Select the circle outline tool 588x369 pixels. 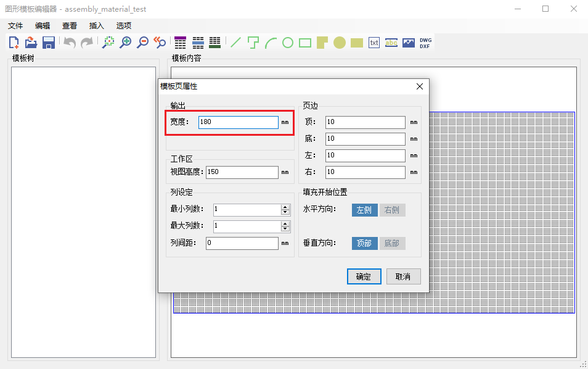coord(288,43)
